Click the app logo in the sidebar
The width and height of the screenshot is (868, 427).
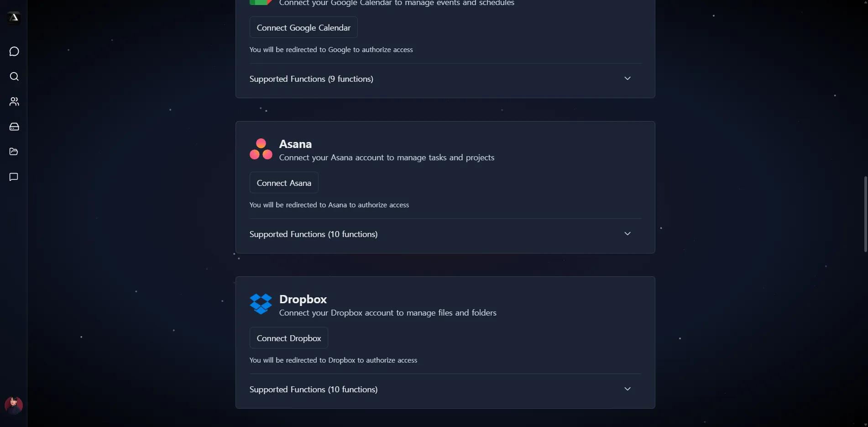pyautogui.click(x=14, y=17)
